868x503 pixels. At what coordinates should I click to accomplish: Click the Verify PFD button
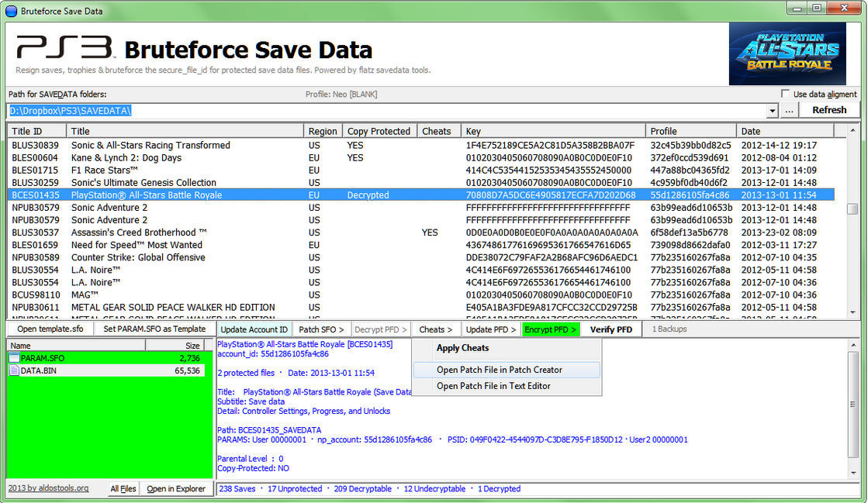click(x=610, y=329)
